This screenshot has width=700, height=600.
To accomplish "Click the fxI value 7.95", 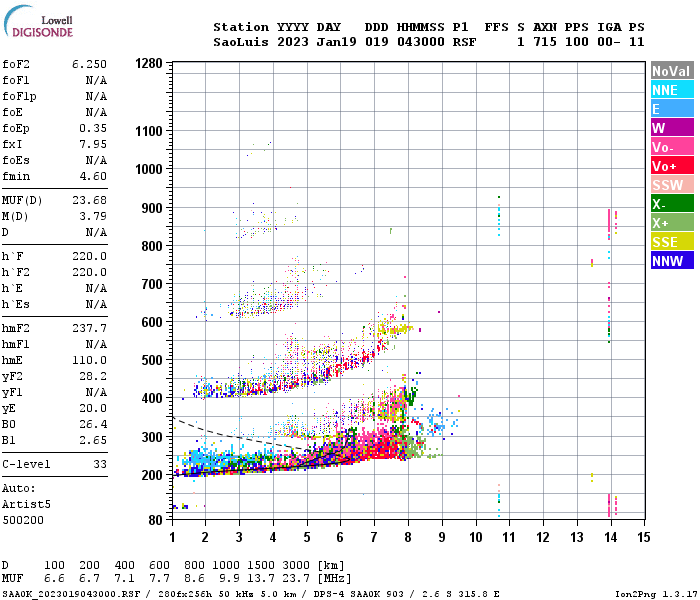I will (93, 144).
